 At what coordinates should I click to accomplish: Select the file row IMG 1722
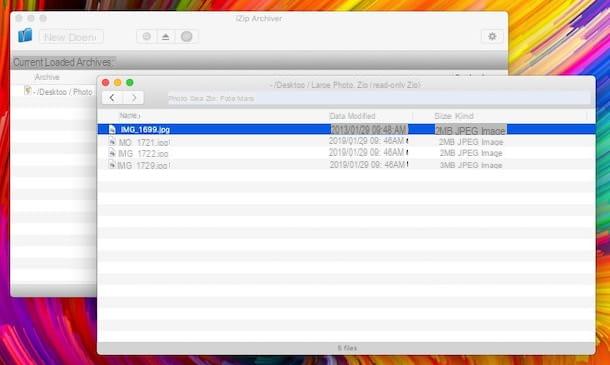point(346,153)
